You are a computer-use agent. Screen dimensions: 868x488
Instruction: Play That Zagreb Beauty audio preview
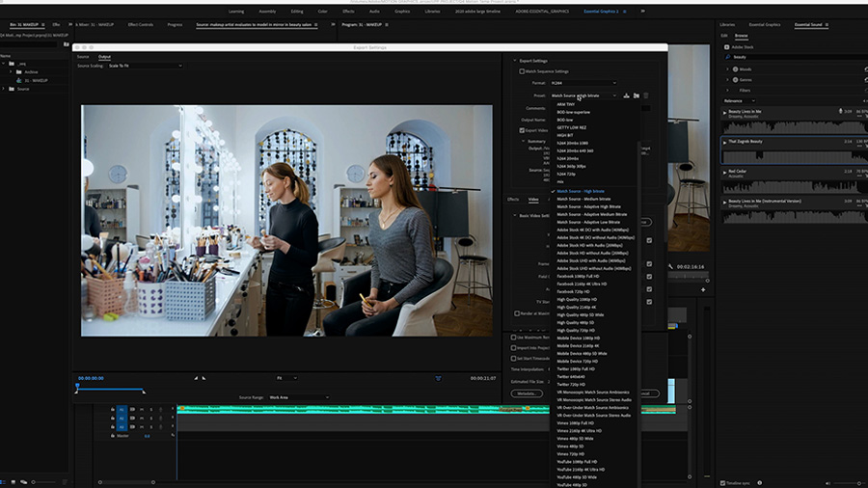pos(725,144)
